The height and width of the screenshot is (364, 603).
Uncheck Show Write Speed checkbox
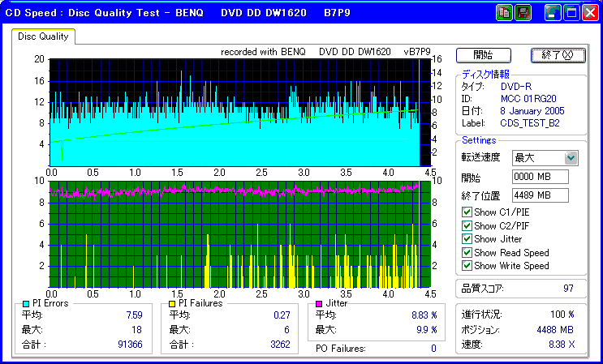(x=466, y=266)
